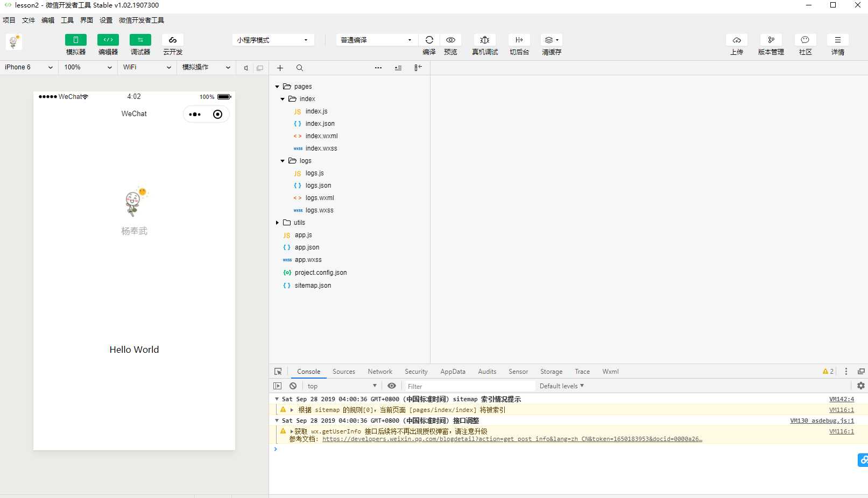Viewport: 868px width, 498px height.
Task: Open the 小程序模式 mode dropdown
Action: tap(273, 40)
